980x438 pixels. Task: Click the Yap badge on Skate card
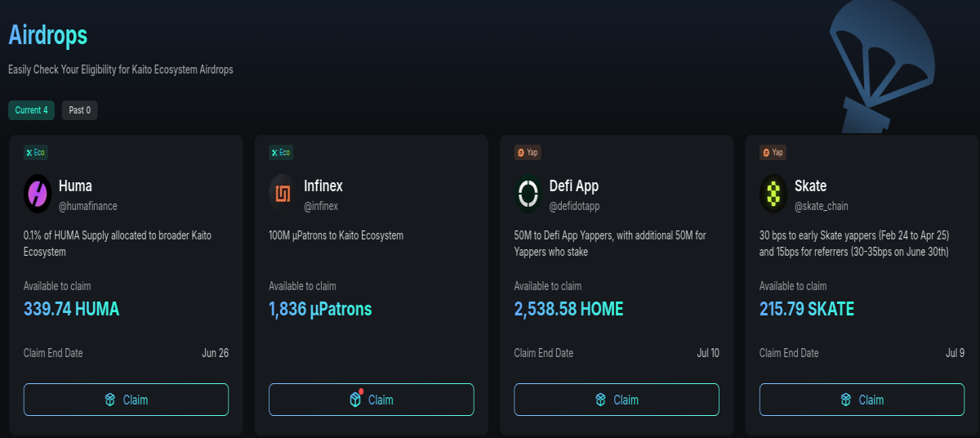coord(773,152)
